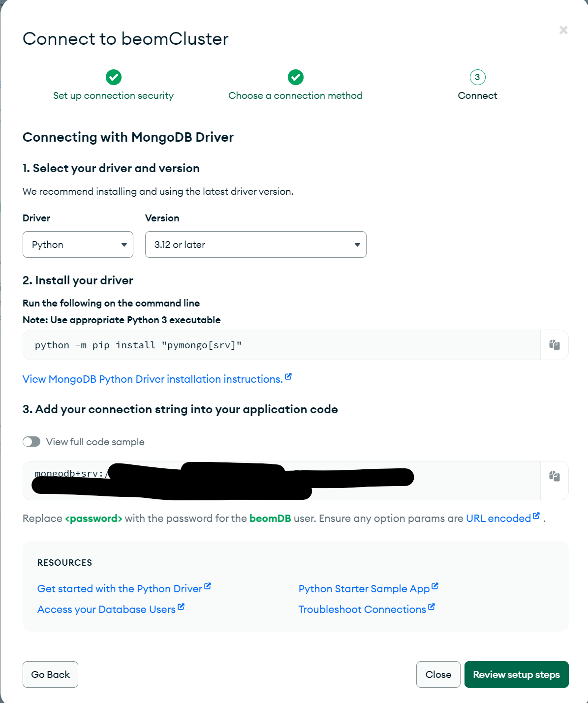Screen dimensions: 588x703
Task: Click the Close button
Action: pyautogui.click(x=438, y=674)
